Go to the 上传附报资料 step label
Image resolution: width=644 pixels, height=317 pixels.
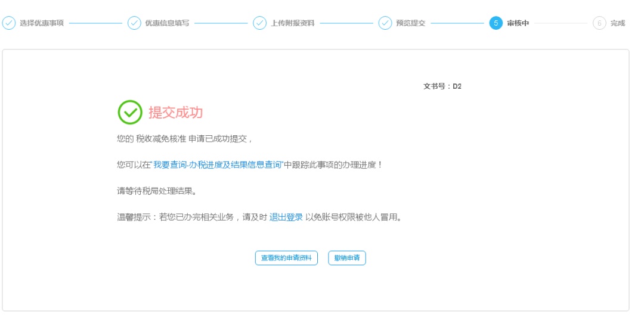pyautogui.click(x=292, y=23)
